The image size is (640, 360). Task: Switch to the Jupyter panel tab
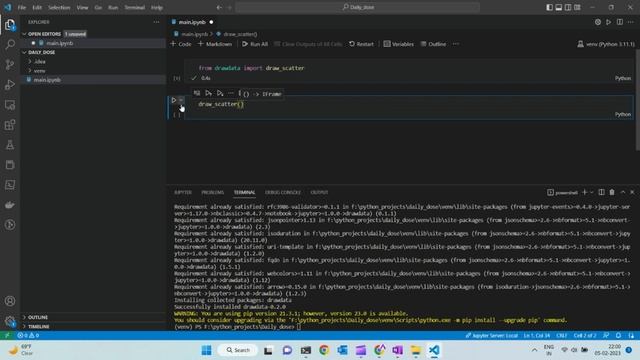point(182,192)
